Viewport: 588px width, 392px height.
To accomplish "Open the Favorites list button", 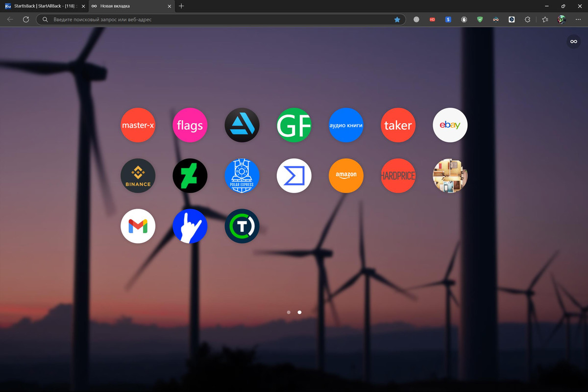I will (545, 20).
